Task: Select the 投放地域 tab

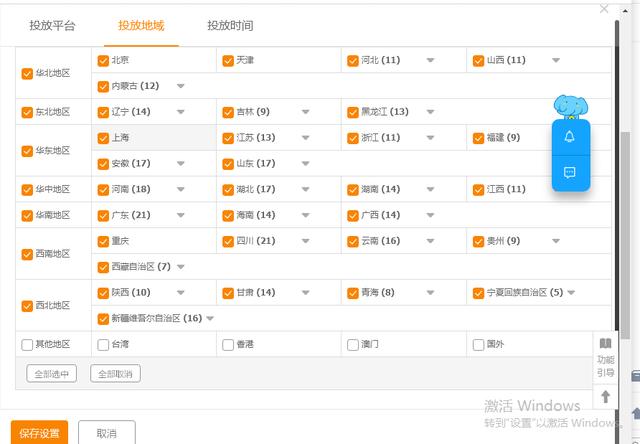Action: 141,25
